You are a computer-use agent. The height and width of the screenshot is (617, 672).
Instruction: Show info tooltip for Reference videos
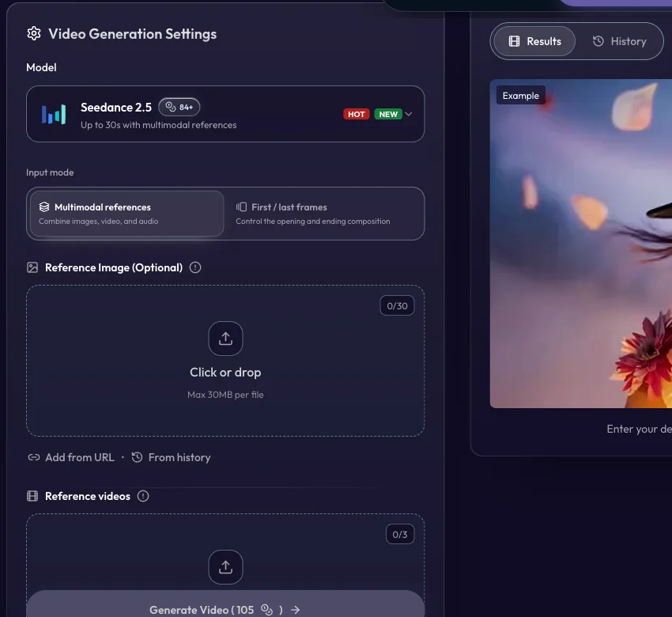click(143, 496)
